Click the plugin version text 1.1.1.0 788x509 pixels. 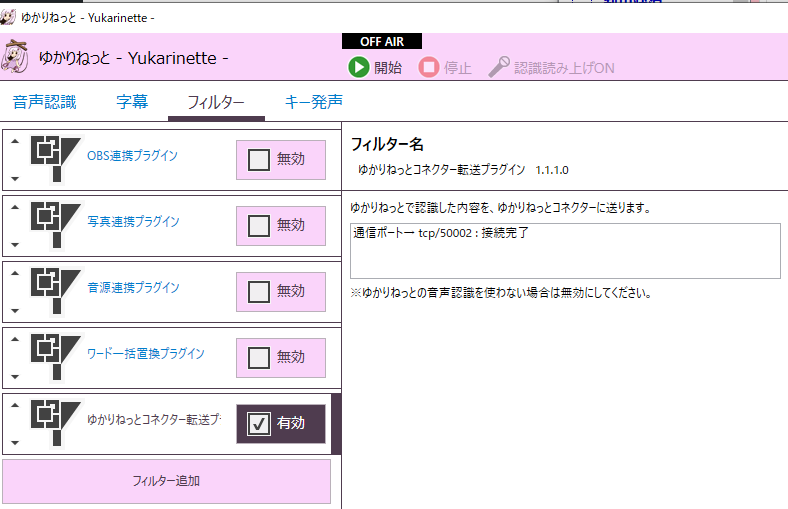point(552,170)
